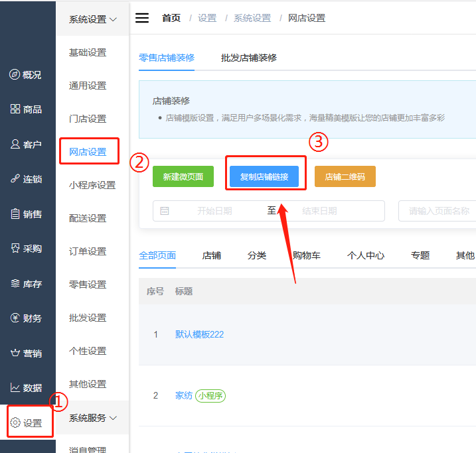Select the 购物车 filter tab
The width and height of the screenshot is (476, 453).
pyautogui.click(x=307, y=255)
